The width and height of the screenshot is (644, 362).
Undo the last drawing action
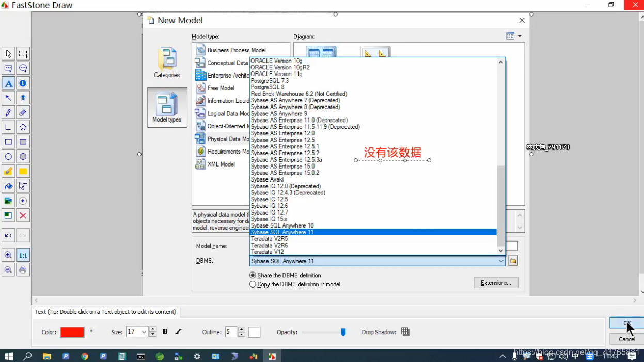coord(8,236)
